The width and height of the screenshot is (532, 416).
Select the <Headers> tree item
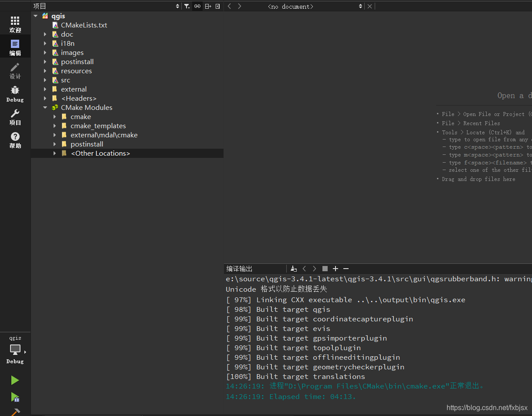point(79,98)
